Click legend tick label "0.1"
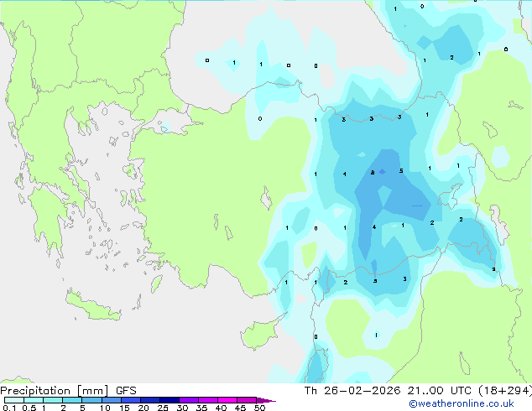The width and height of the screenshot is (532, 411). [9, 408]
